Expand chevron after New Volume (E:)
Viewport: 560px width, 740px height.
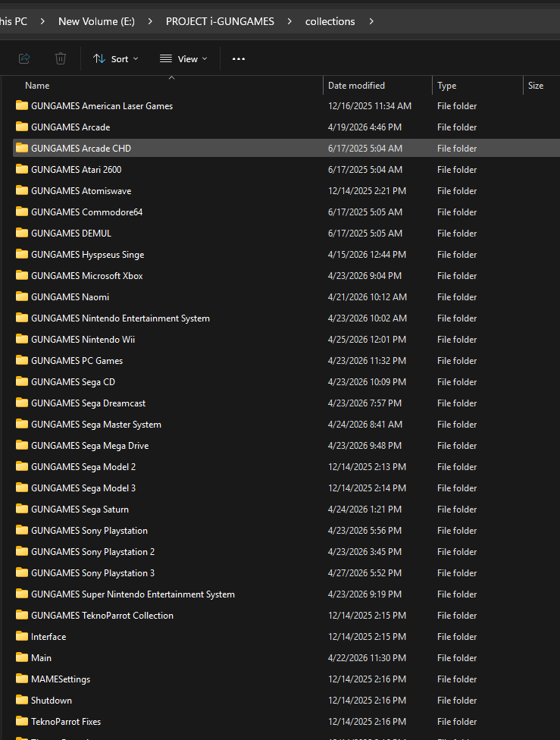pyautogui.click(x=150, y=22)
